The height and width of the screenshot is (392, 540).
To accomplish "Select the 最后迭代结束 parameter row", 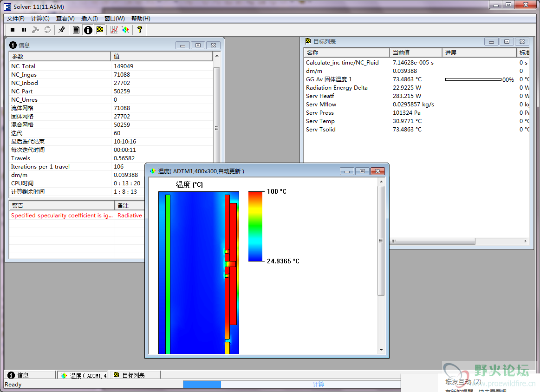I will click(111, 142).
